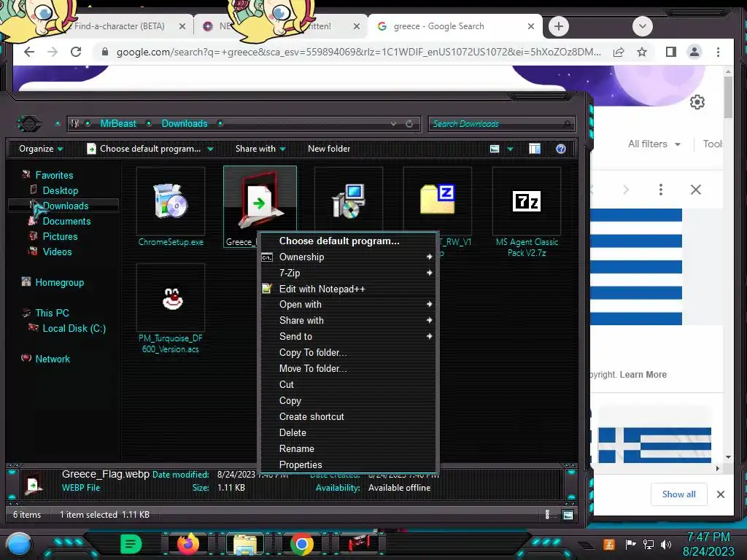747x560 pixels.
Task: Choose Edit with Notepad++ in context menu
Action: [x=348, y=289]
